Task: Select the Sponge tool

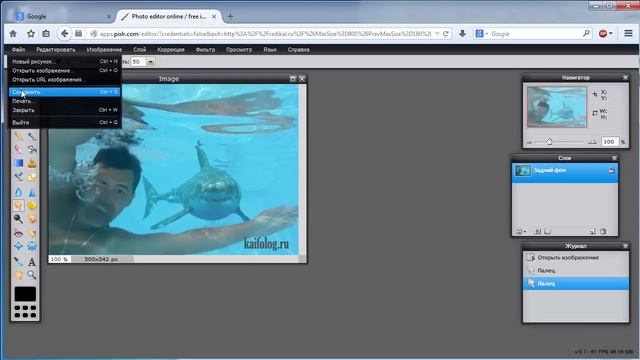Action: 32,205
